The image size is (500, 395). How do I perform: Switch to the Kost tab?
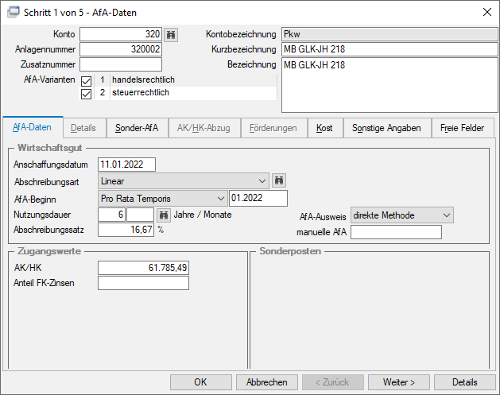tap(324, 128)
